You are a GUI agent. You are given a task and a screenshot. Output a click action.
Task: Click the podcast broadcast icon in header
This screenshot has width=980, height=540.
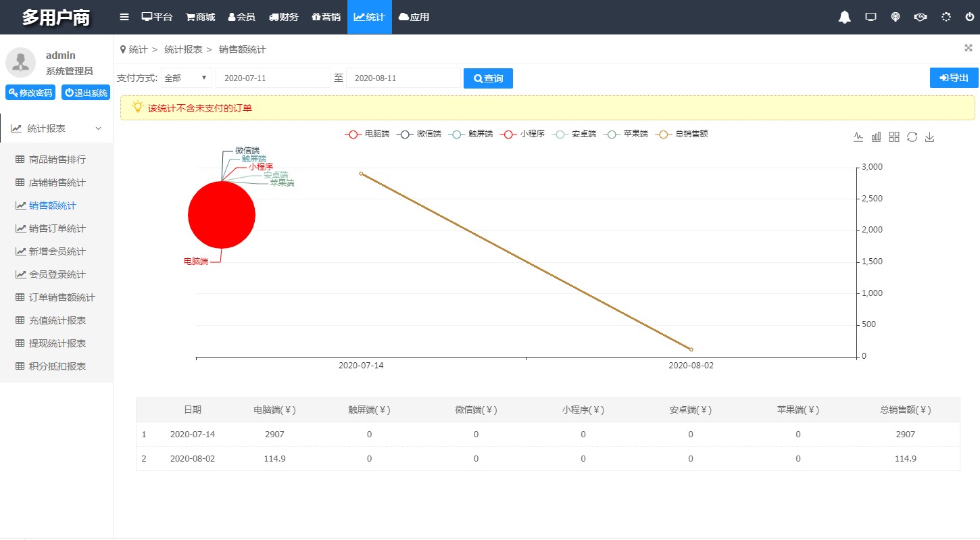[x=896, y=17]
